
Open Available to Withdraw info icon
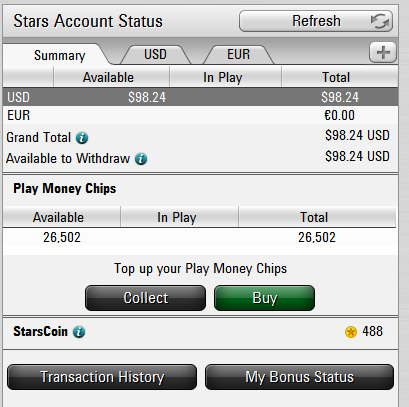(x=141, y=159)
